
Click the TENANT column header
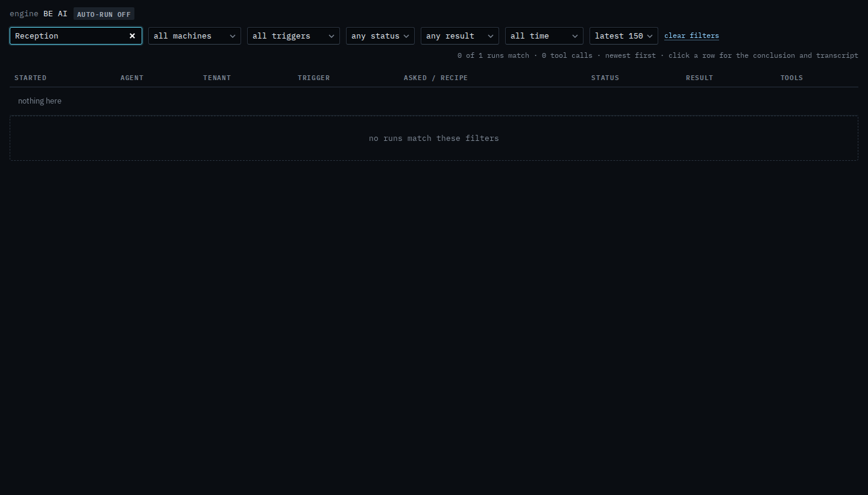[x=217, y=78]
